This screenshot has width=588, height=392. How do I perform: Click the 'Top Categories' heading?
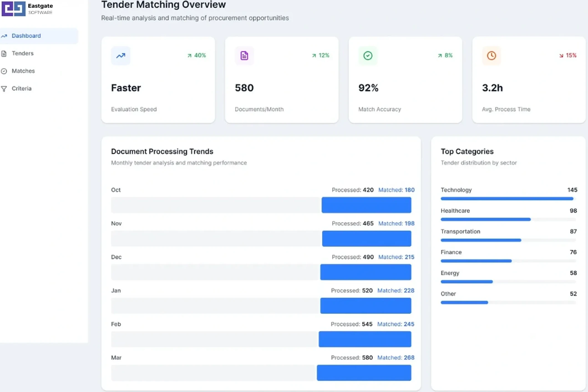(x=467, y=151)
